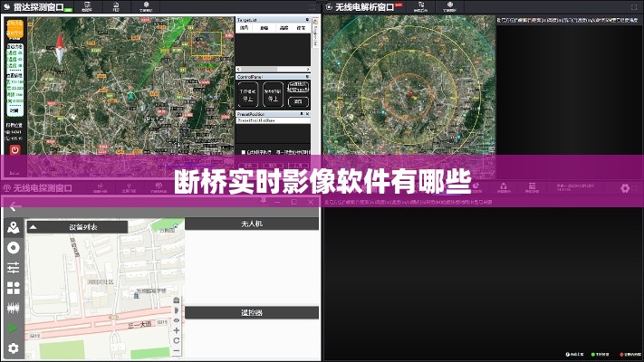Zoom out with the minus map button
This screenshot has width=644, height=362.
click(177, 351)
